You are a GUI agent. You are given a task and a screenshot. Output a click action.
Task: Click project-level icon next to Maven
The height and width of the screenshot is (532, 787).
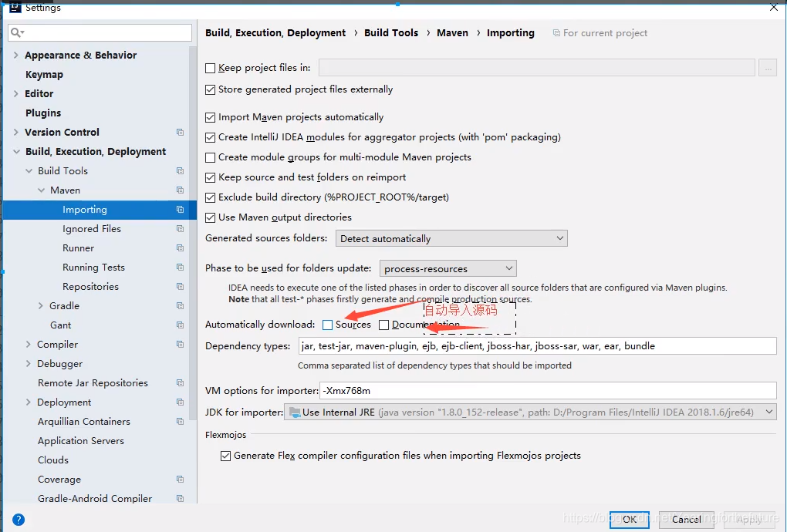181,190
